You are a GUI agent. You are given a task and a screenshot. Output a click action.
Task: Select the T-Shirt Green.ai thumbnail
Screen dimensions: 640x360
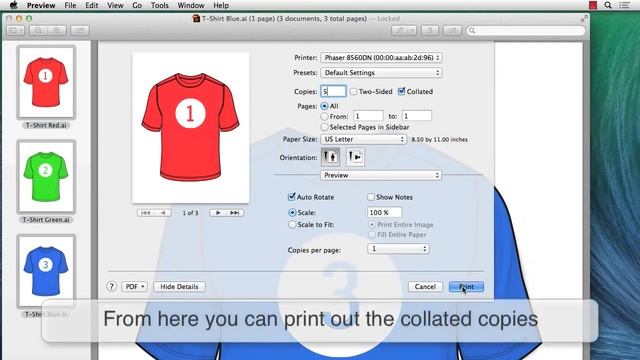click(46, 176)
